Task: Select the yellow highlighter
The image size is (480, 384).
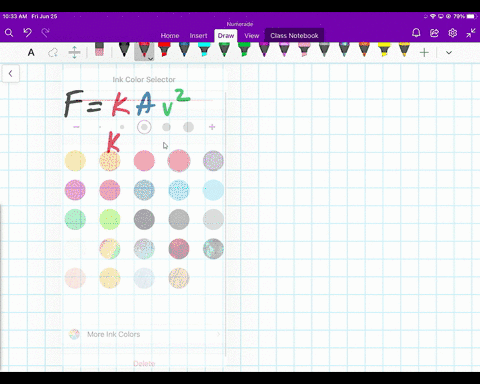Action: (x=384, y=49)
